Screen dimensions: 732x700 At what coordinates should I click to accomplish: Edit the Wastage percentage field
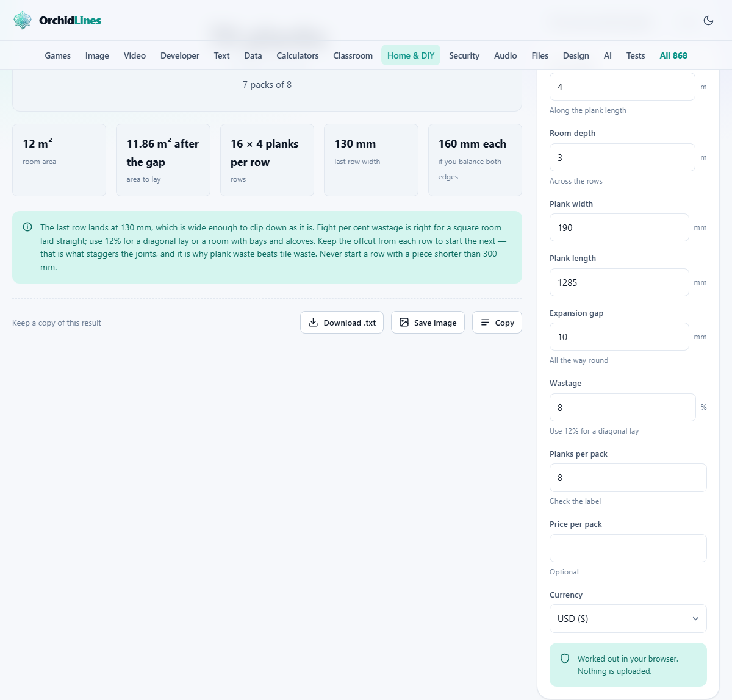(x=622, y=407)
